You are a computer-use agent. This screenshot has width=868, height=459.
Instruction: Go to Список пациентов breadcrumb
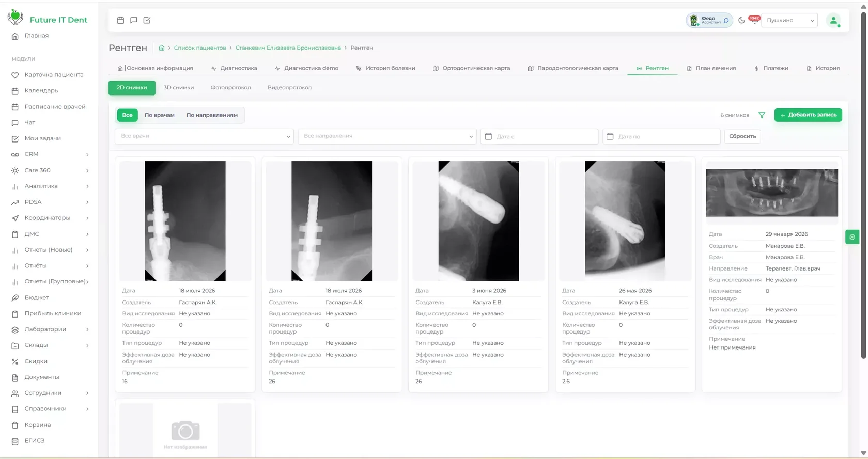[200, 48]
